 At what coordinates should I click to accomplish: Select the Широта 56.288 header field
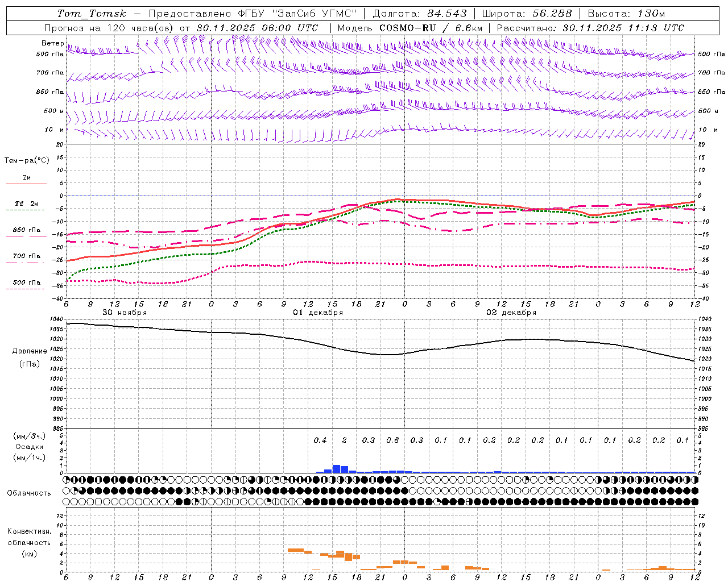coord(527,14)
